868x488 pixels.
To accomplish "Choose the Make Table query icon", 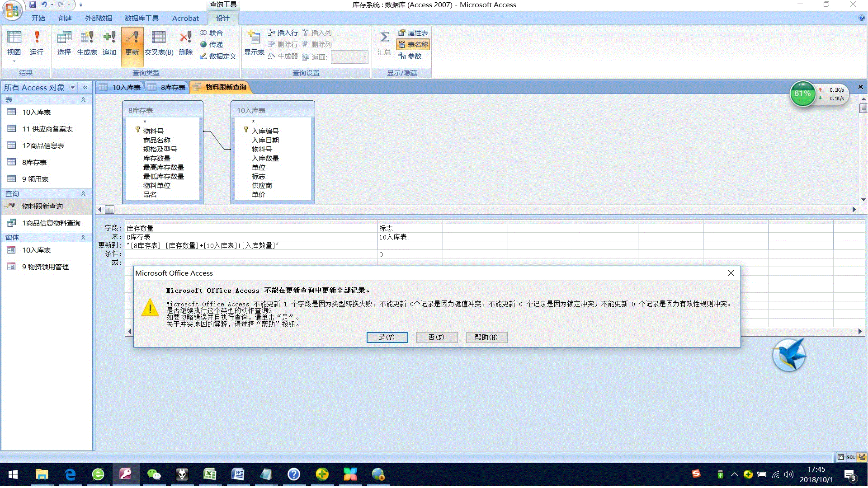I will pyautogui.click(x=87, y=43).
